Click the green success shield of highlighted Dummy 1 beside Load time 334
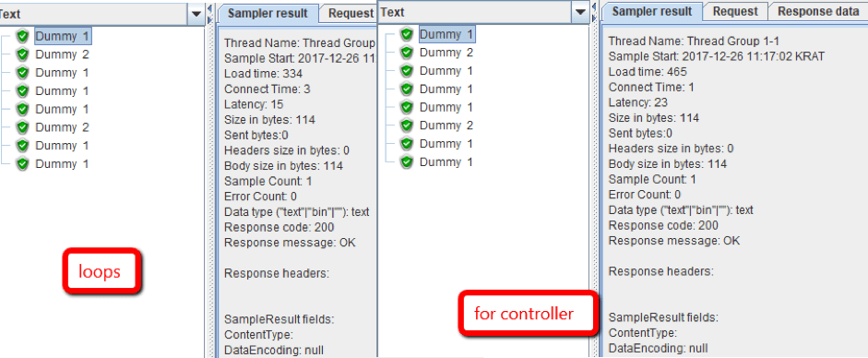This screenshot has height=358, width=868. pos(22,37)
